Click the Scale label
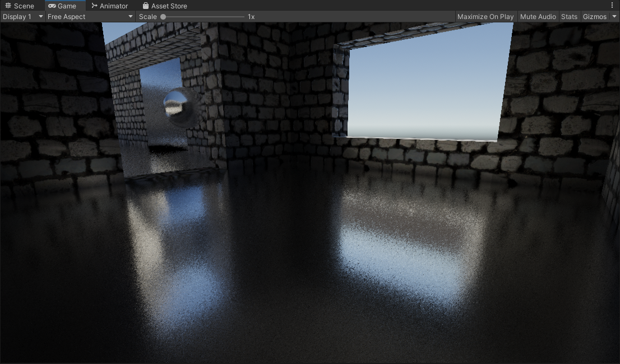The height and width of the screenshot is (364, 620). (x=148, y=17)
